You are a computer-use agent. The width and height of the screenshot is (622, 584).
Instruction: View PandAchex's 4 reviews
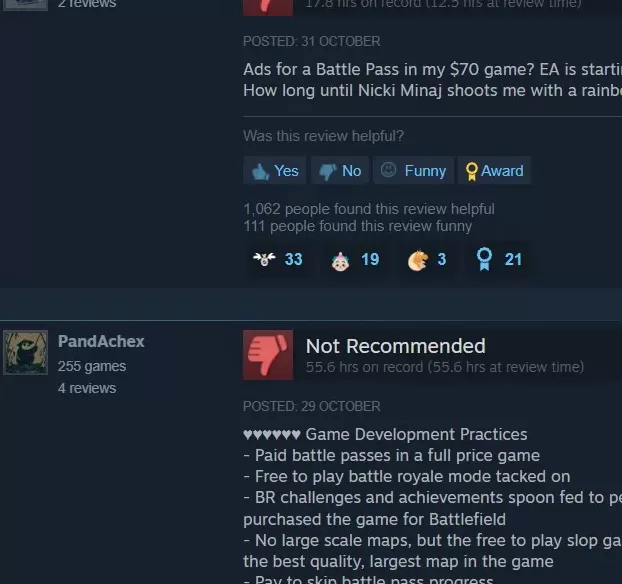click(x=87, y=388)
